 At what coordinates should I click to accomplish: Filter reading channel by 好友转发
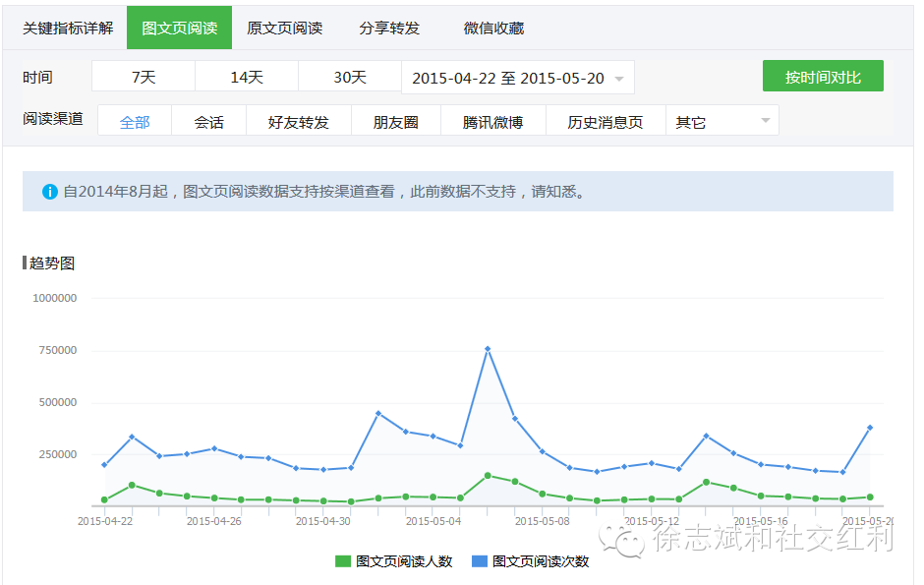point(298,121)
